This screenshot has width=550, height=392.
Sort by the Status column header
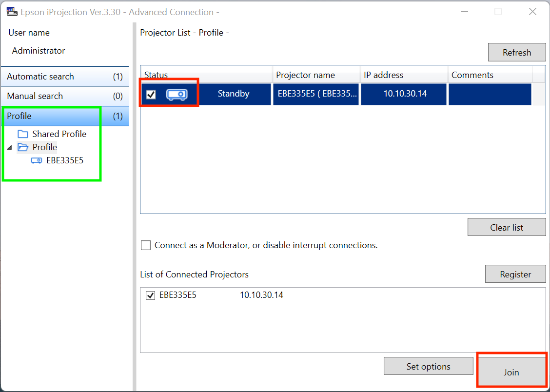[206, 75]
